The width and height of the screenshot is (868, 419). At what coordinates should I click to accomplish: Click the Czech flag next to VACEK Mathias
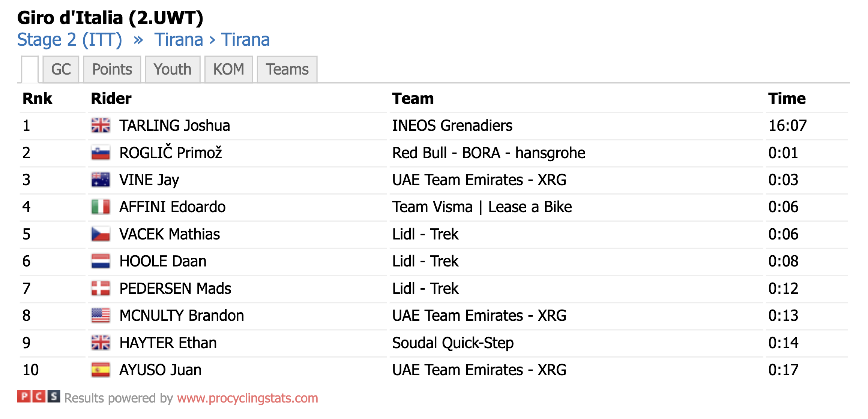point(101,234)
